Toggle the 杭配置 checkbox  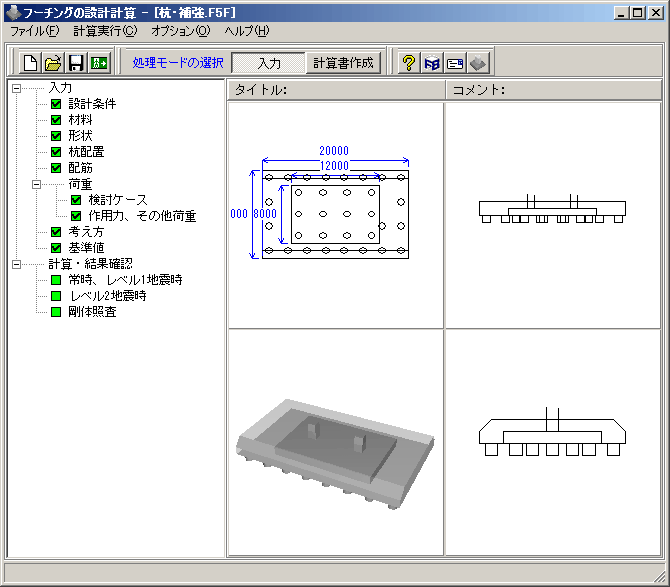click(x=56, y=152)
